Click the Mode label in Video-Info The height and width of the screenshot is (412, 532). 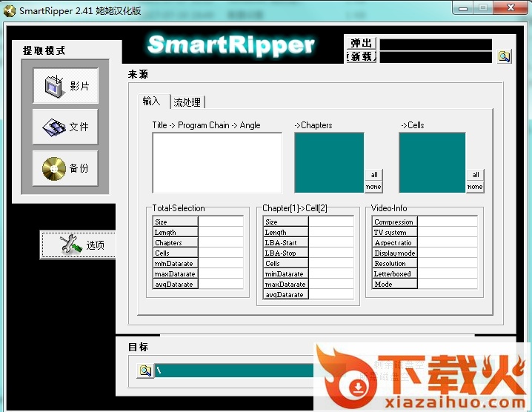(x=395, y=284)
